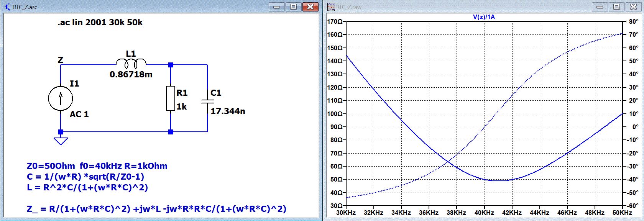Click the L = R^2*C formula comment
The width and height of the screenshot is (644, 221).
[x=87, y=187]
